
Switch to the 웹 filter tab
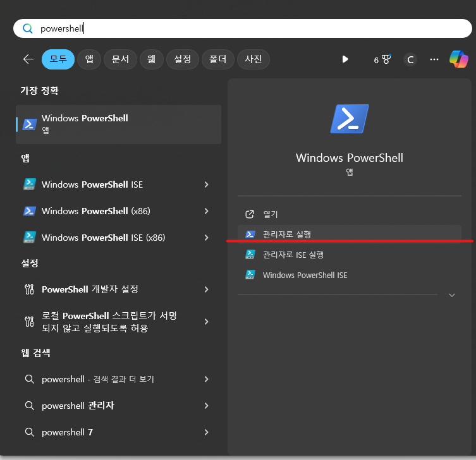point(152,59)
